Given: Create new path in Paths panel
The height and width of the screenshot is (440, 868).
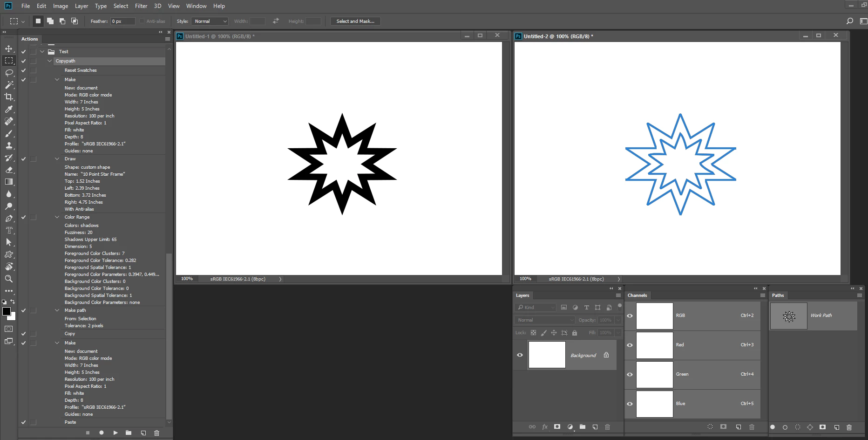Looking at the screenshot, I should (836, 427).
